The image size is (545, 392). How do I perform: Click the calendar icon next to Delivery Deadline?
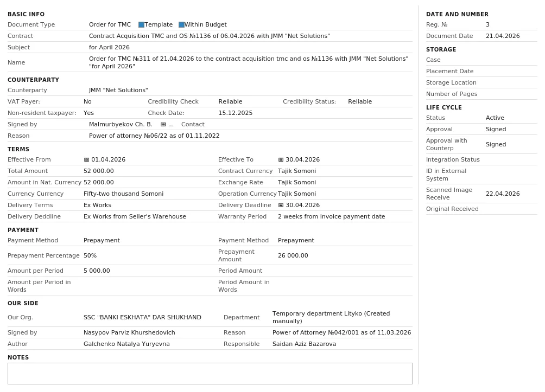tap(281, 205)
